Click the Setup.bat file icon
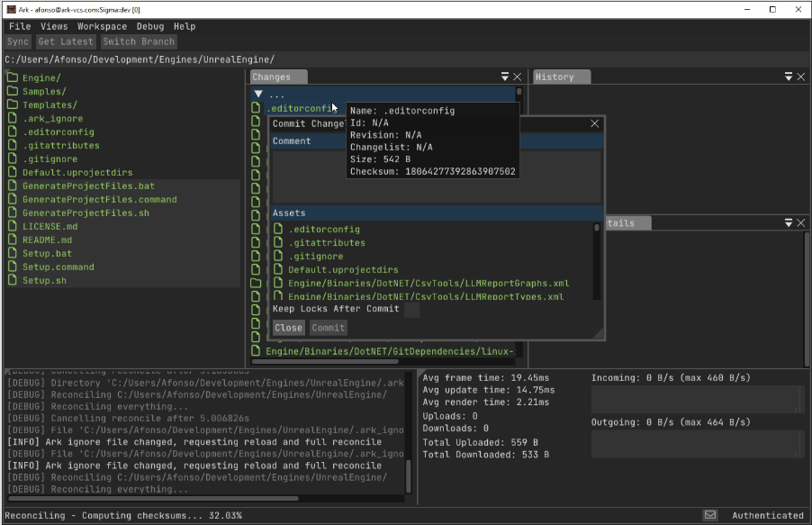 13,253
